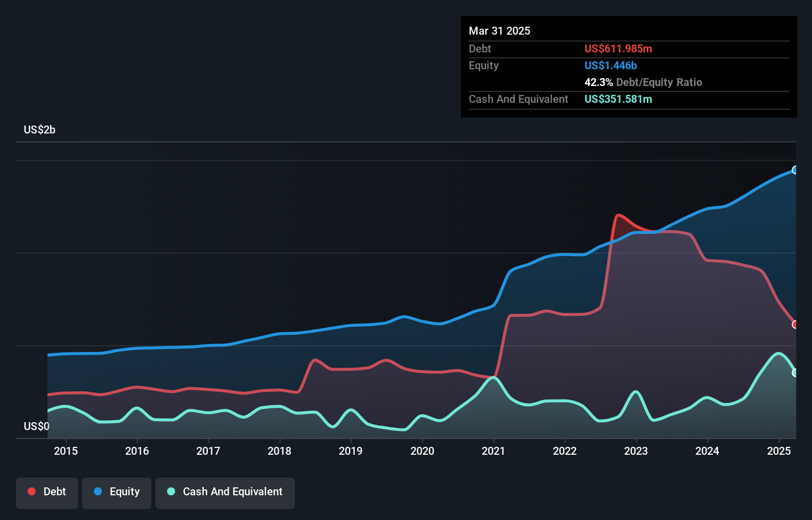Click the 2018 x-axis label

pos(279,451)
